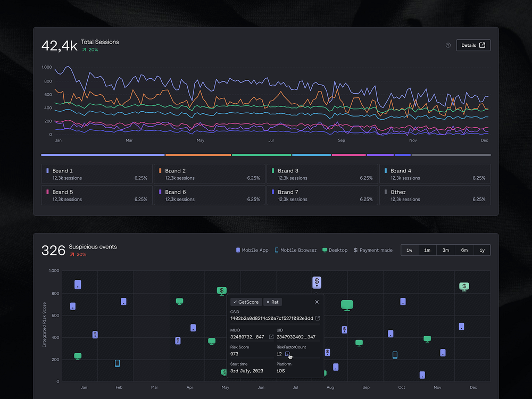Select the 1y time range
The width and height of the screenshot is (532, 399).
click(x=481, y=250)
